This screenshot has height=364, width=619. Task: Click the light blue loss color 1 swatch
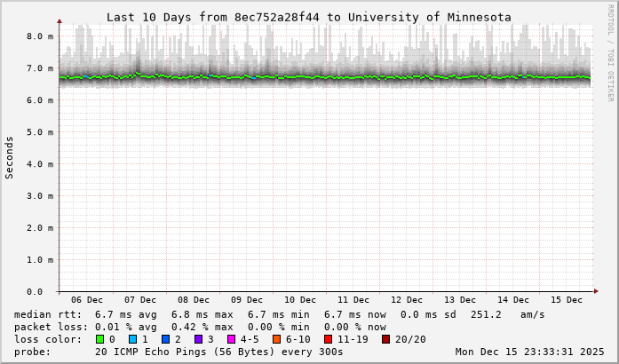click(x=132, y=339)
